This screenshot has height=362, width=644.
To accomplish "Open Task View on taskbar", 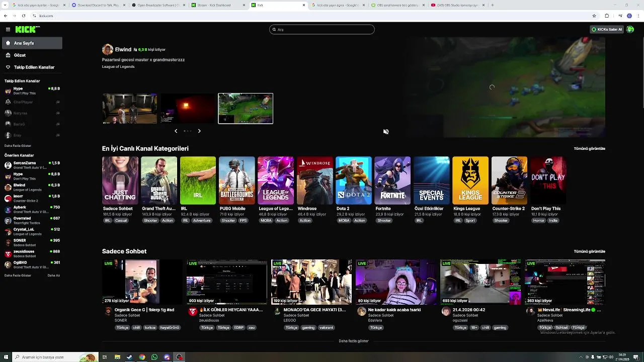I will pos(105,357).
